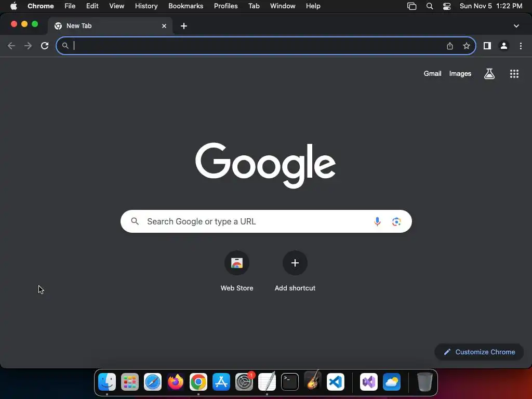This screenshot has height=399, width=532.
Task: Click the date and time in menu bar
Action: [x=490, y=6]
